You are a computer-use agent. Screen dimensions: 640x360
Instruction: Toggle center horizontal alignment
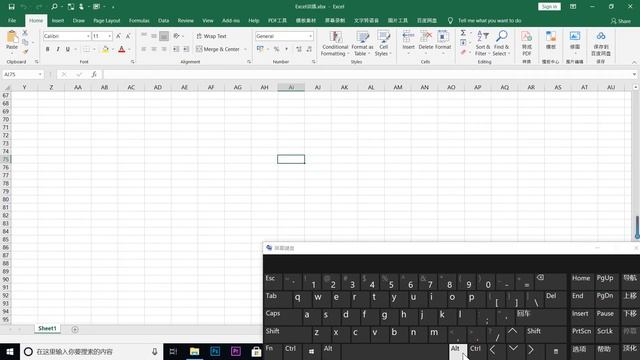(154, 49)
